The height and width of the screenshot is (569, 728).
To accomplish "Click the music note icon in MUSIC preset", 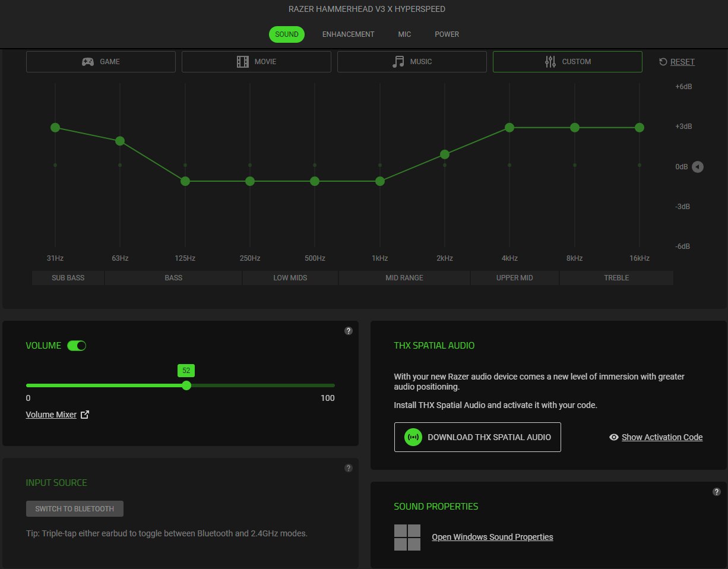I will coord(398,62).
